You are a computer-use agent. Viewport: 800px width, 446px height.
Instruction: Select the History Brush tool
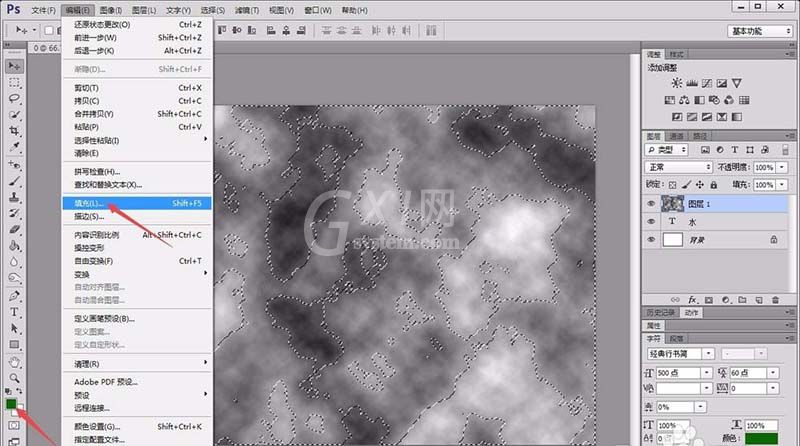pos(14,213)
